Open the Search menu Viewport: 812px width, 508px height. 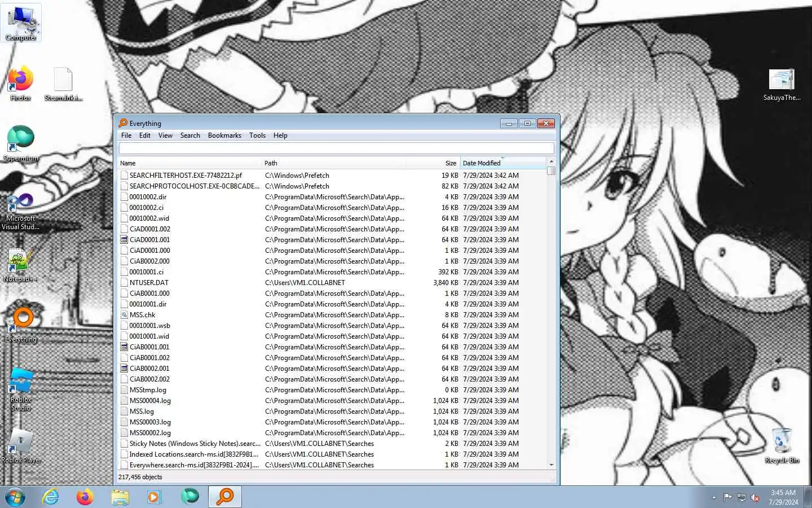[x=190, y=135]
